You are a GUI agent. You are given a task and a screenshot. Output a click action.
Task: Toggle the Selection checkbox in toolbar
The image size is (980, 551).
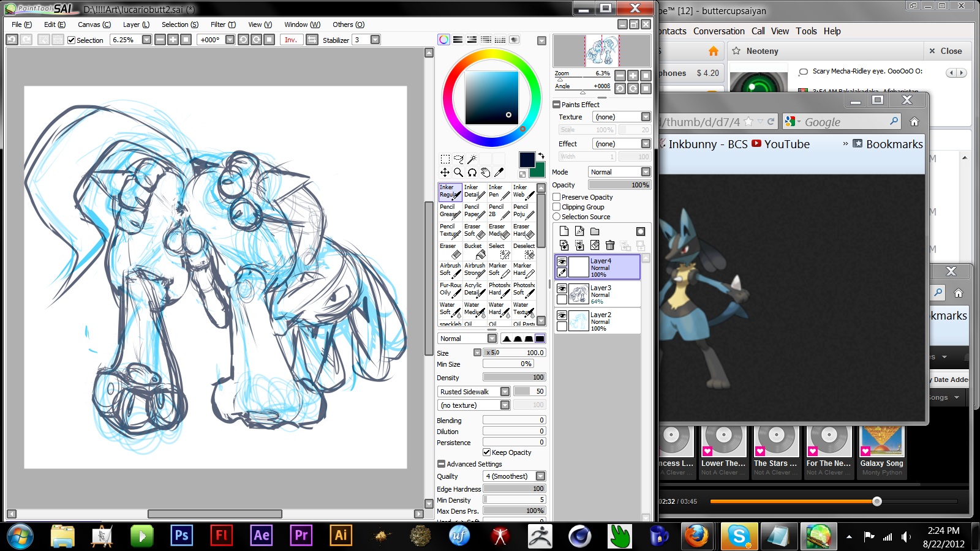coord(72,40)
